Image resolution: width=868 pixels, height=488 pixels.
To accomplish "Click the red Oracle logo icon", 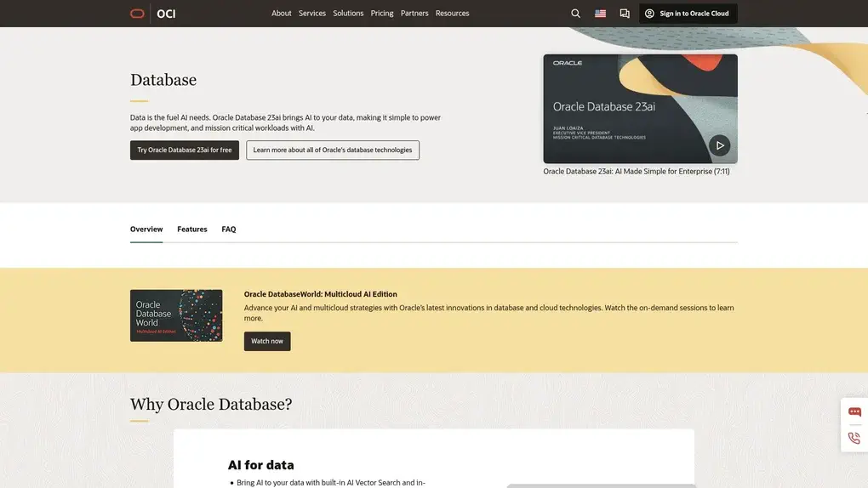I will tap(137, 14).
